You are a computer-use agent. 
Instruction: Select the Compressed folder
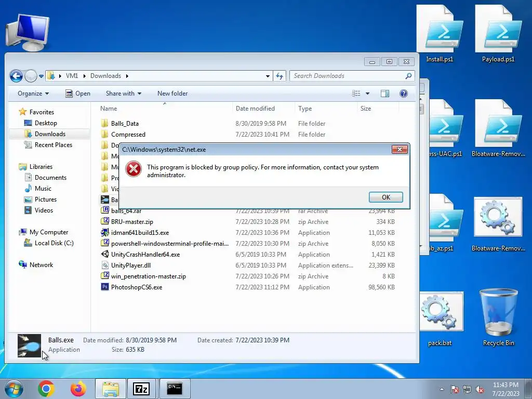[x=128, y=135]
